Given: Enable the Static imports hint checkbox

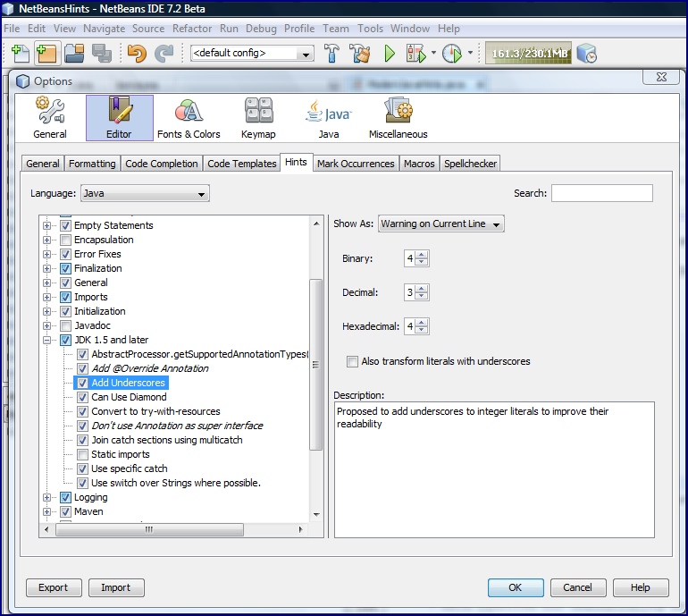Looking at the screenshot, I should (x=82, y=454).
